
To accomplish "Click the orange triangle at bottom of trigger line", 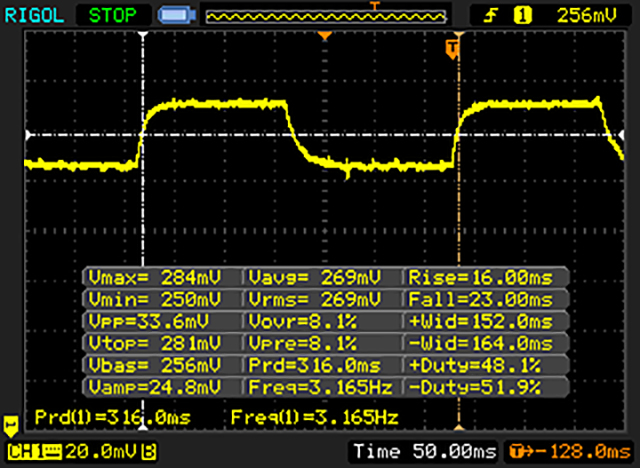I will pos(459,428).
